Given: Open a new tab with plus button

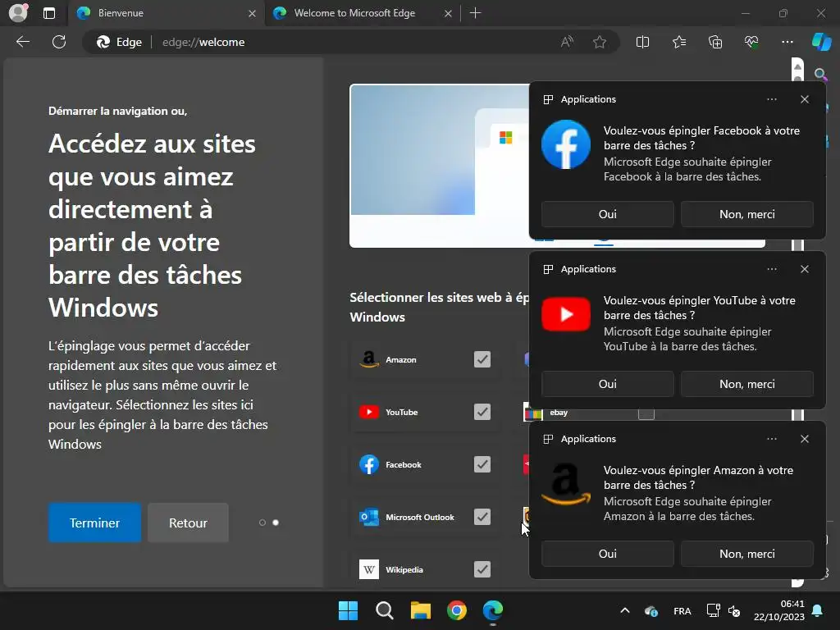Looking at the screenshot, I should [x=475, y=13].
